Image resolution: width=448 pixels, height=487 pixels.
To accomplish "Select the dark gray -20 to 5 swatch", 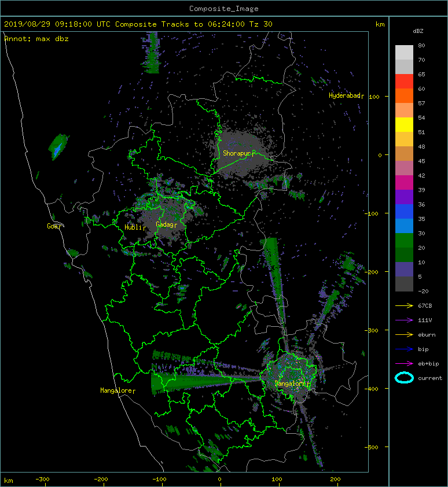I will coord(404,284).
